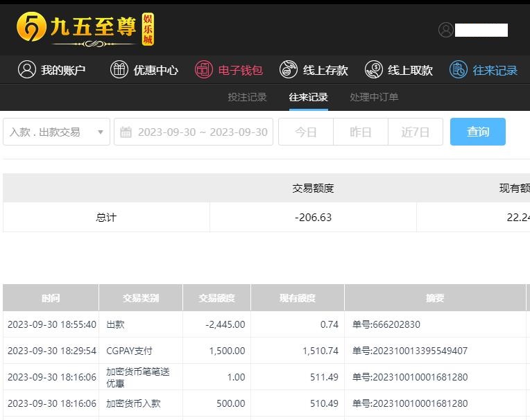This screenshot has height=420, width=530.
Task: Select amount 500.00
Action: [x=231, y=403]
